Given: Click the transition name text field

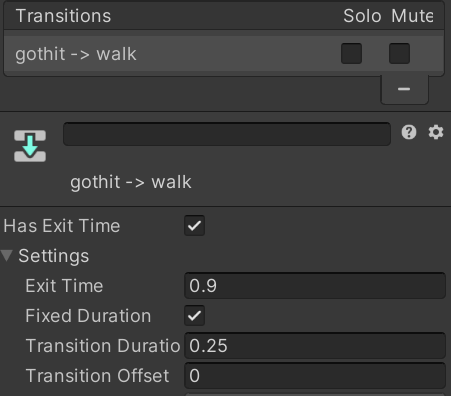Looking at the screenshot, I should tap(227, 134).
